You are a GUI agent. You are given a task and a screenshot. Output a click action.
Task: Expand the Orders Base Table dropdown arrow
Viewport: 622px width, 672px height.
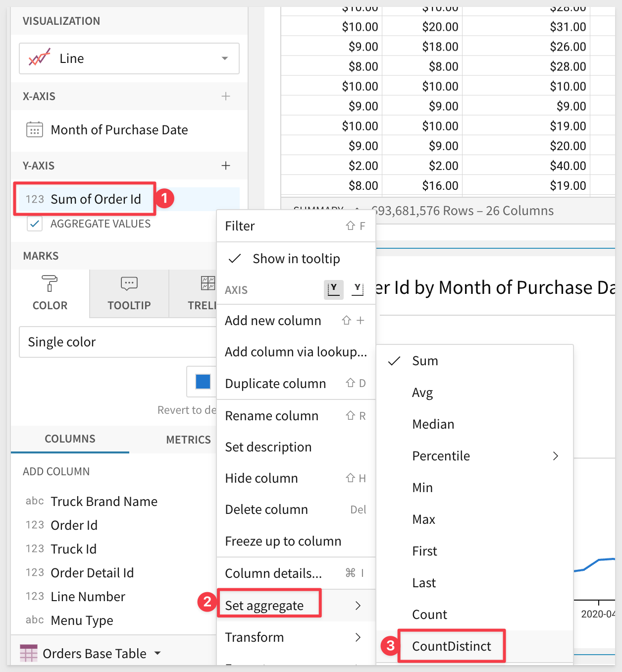click(157, 653)
